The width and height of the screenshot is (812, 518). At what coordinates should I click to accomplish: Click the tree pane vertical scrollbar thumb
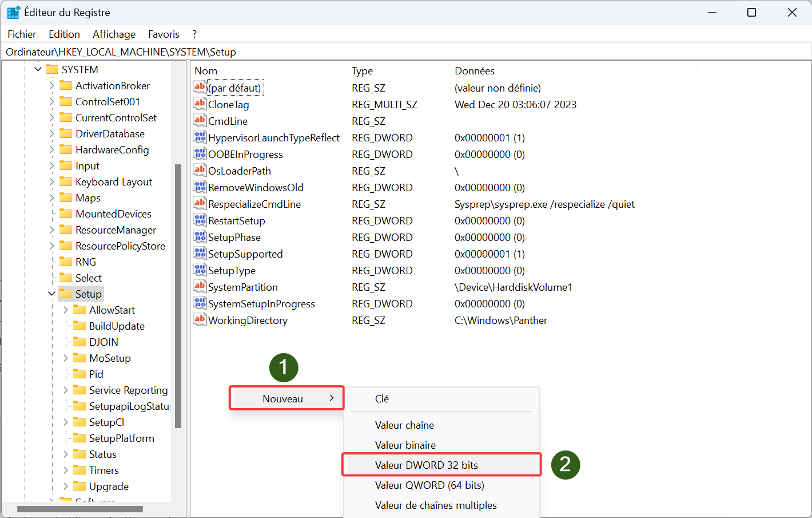178,296
